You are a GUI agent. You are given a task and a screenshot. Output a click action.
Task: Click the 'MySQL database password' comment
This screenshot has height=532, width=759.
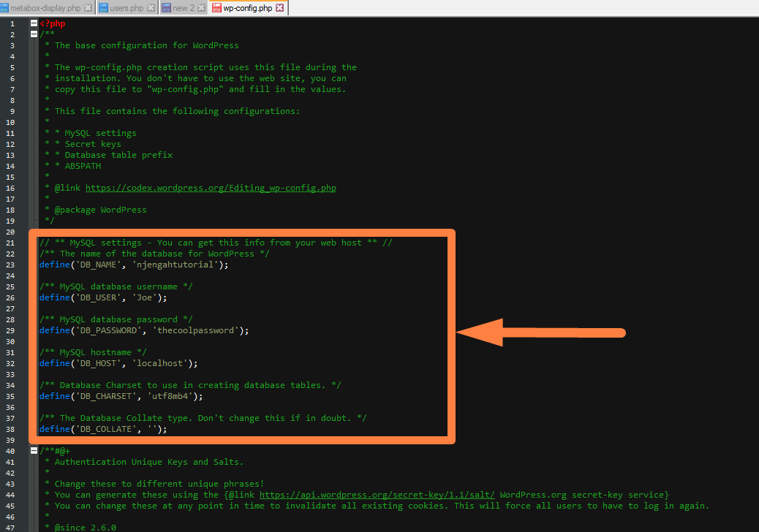[116, 319]
